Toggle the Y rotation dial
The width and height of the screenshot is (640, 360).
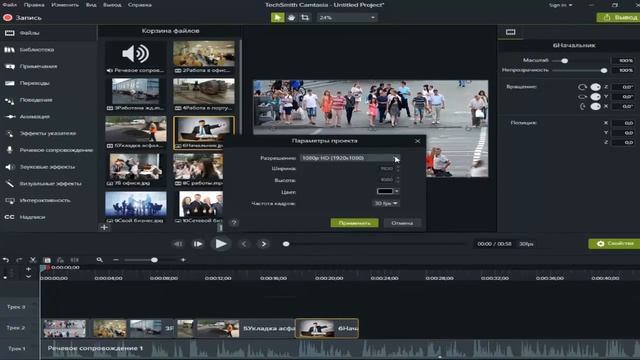(x=596, y=97)
